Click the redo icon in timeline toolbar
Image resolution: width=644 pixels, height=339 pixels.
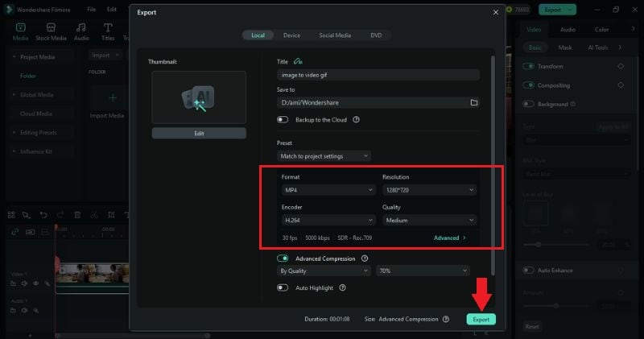[x=60, y=215]
